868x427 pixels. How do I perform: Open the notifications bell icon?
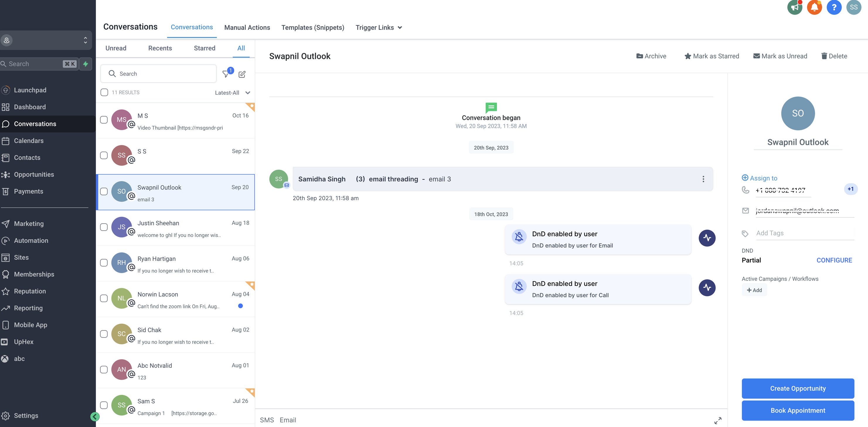(814, 7)
